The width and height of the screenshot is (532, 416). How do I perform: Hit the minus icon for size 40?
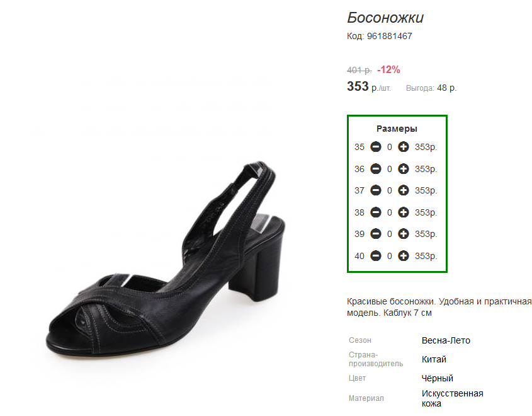(376, 256)
